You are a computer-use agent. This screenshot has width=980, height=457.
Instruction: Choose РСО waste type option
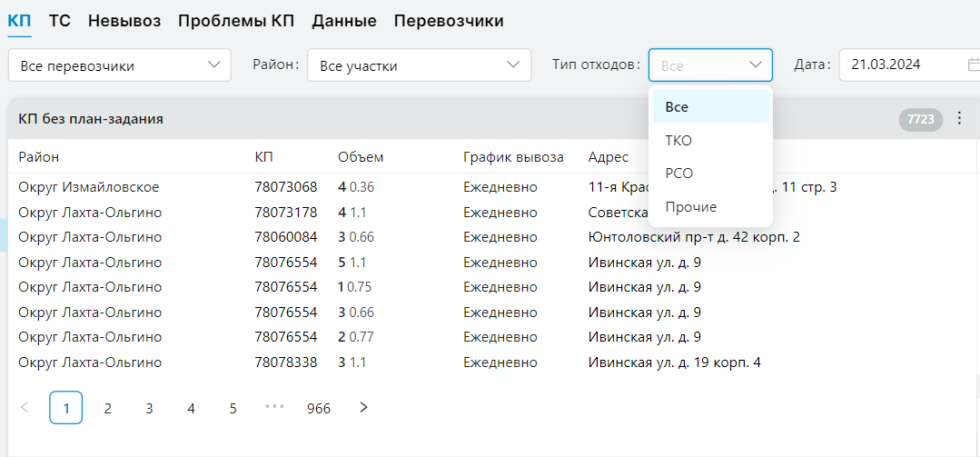point(678,174)
